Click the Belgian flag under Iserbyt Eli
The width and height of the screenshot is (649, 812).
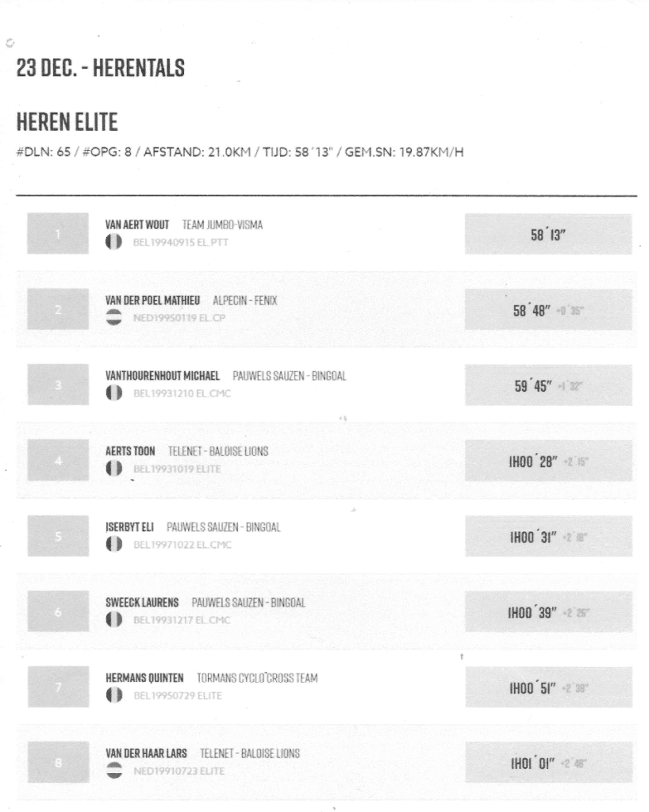pos(114,544)
